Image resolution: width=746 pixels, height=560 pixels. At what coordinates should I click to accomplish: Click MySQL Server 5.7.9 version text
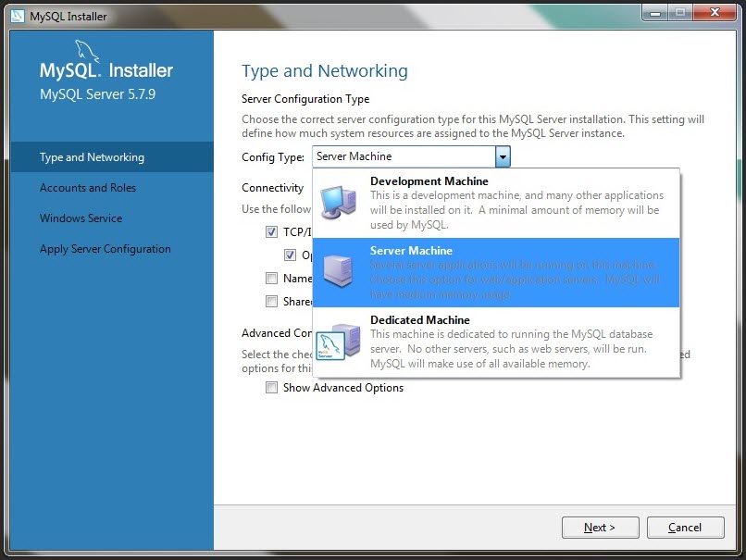pyautogui.click(x=97, y=94)
